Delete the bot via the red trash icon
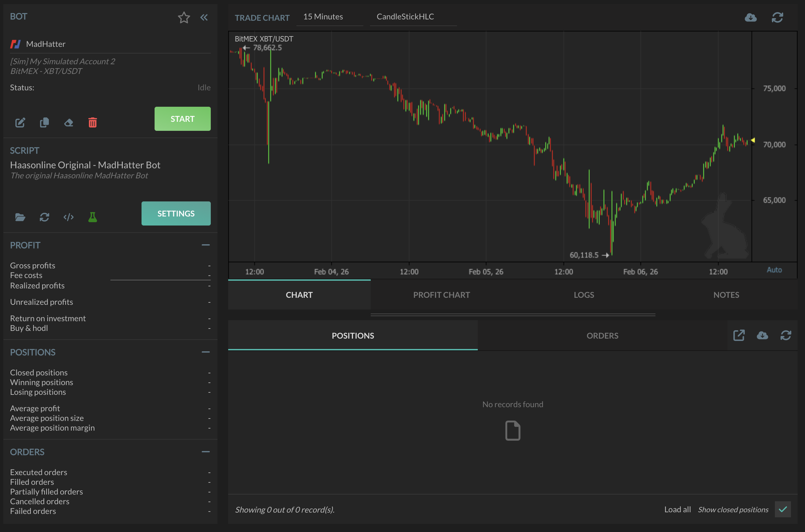The width and height of the screenshot is (805, 532). pos(93,123)
